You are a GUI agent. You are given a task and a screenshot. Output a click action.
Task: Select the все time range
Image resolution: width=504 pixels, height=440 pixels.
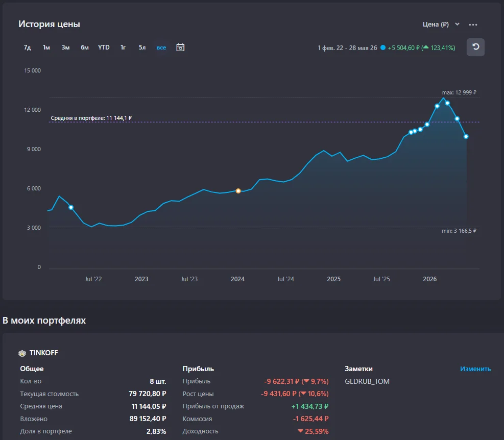click(161, 47)
